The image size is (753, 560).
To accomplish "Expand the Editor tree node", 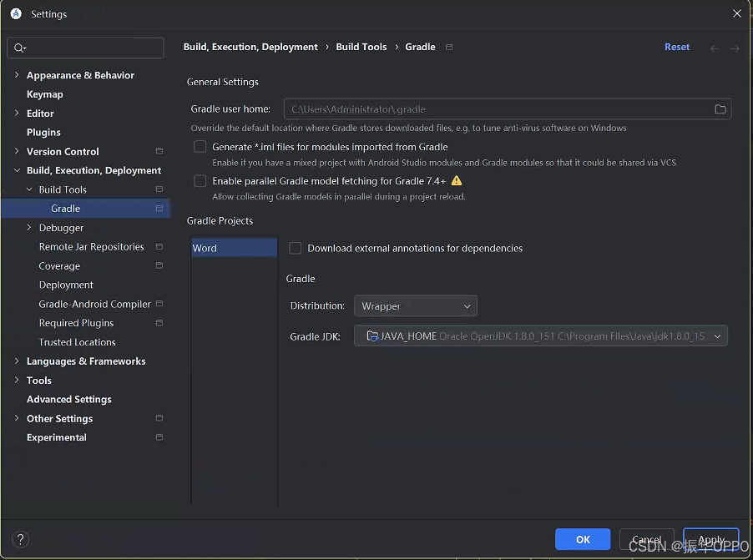I will pos(17,114).
